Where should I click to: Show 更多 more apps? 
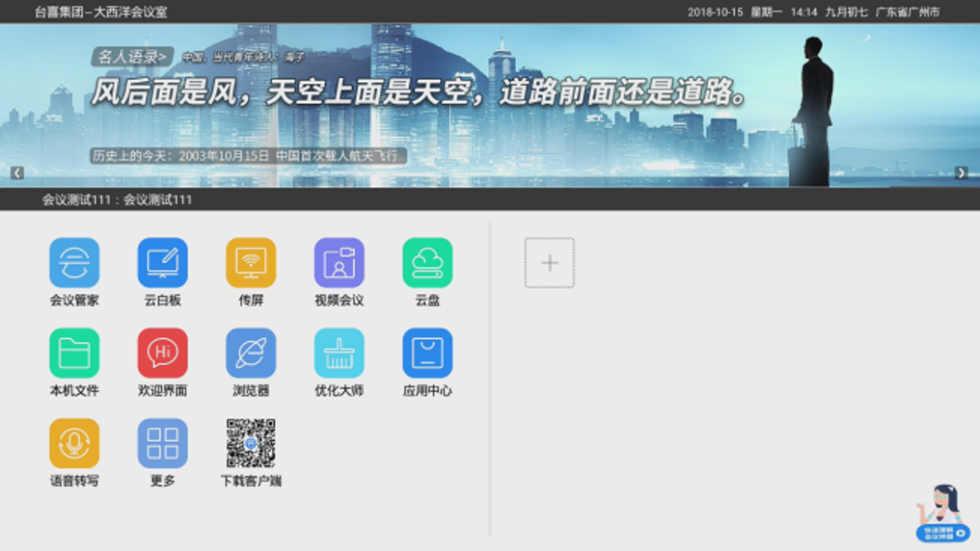pyautogui.click(x=162, y=443)
